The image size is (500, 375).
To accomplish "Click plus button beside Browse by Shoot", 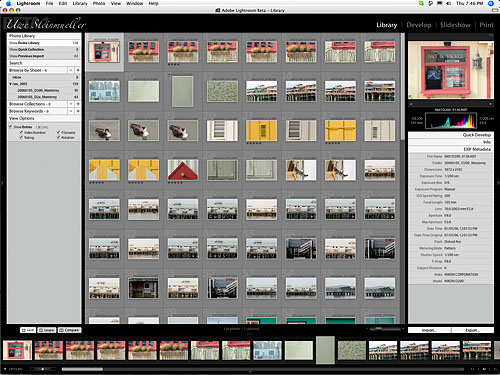I will [78, 70].
